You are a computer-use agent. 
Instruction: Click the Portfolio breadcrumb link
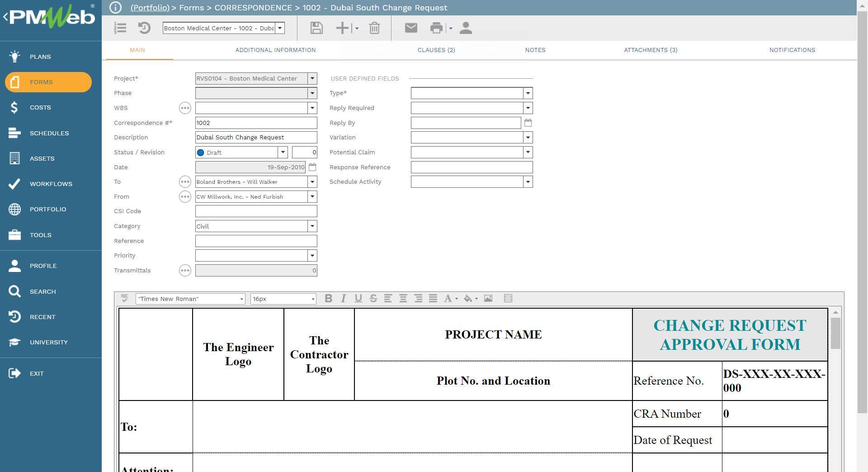(150, 8)
